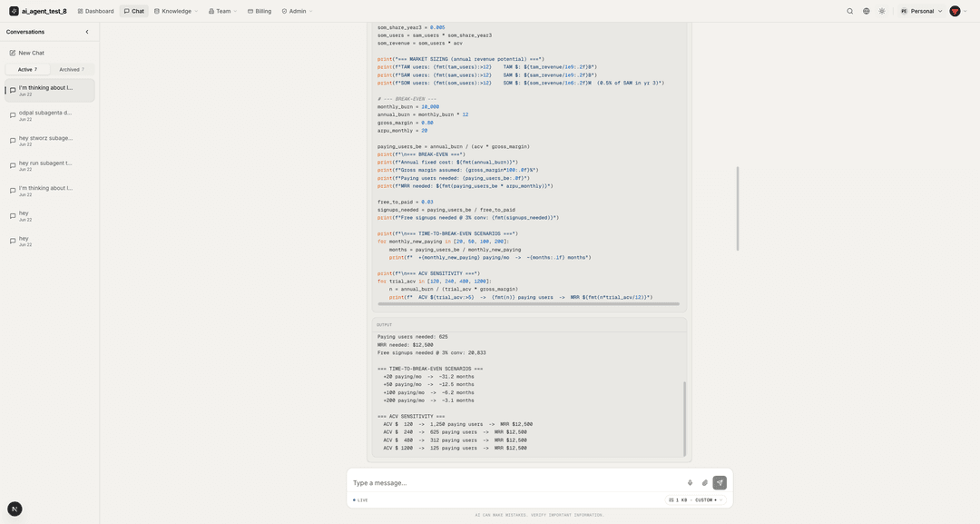This screenshot has width=980, height=524.
Task: Click the "+20 paying/mo" output row
Action: tap(428, 377)
